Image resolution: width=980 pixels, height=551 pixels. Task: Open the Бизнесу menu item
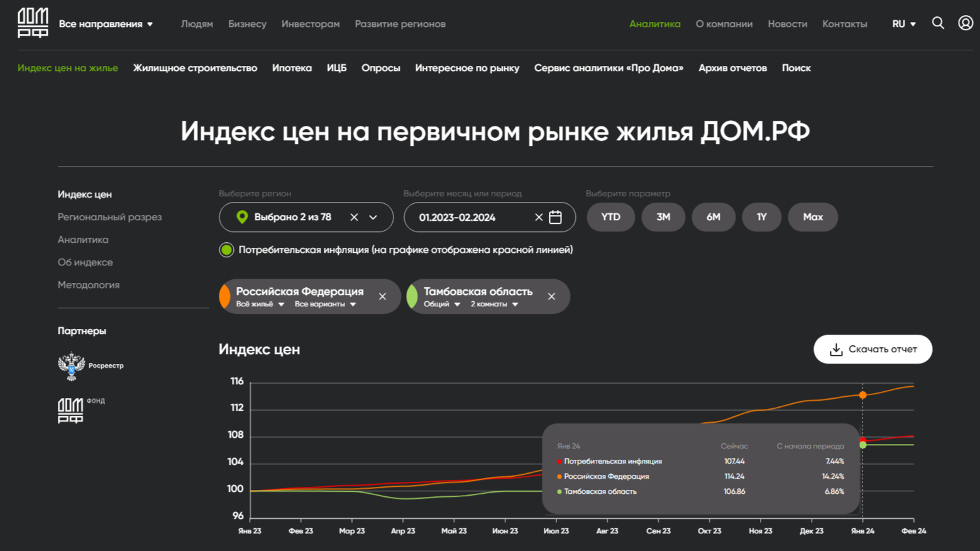[247, 24]
